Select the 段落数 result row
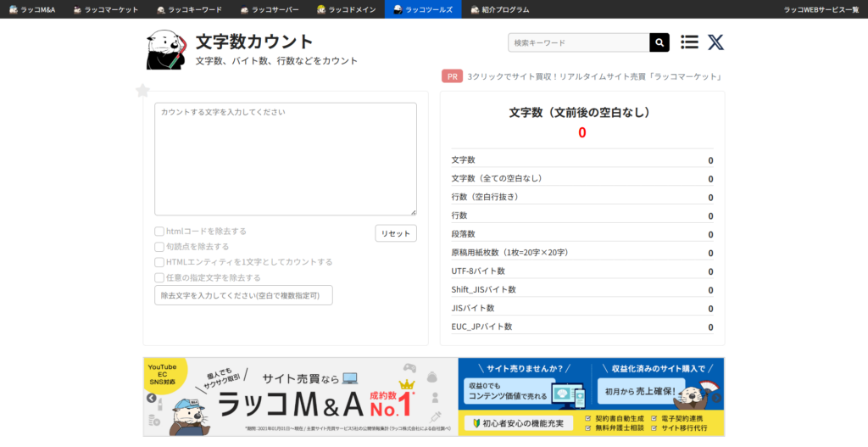Screen dimensions: 868x447 (582, 234)
